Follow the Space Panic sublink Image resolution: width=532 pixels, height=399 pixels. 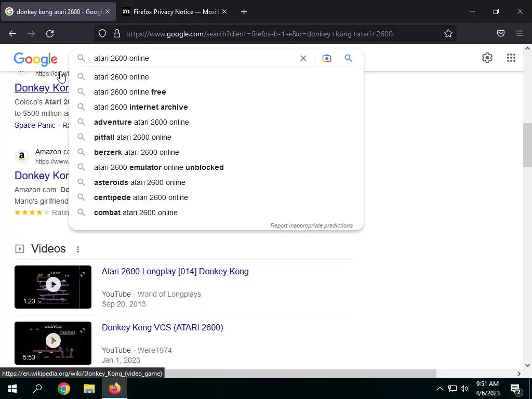pos(35,125)
